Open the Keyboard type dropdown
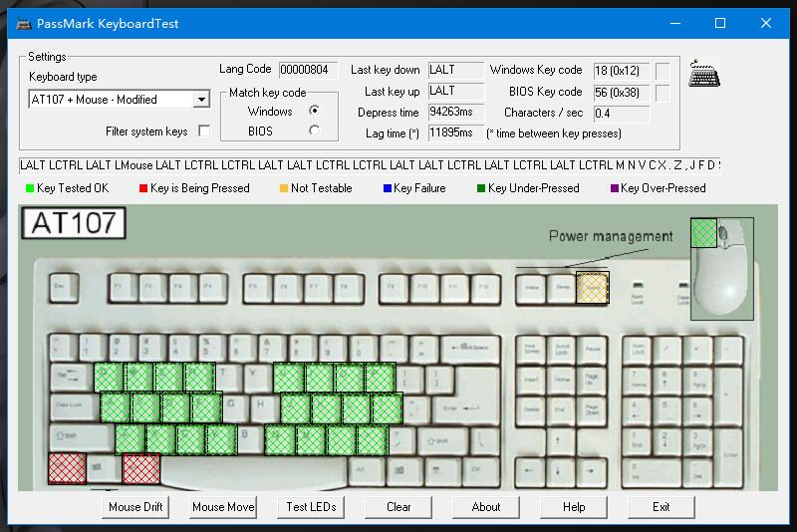This screenshot has width=797, height=532. 202,99
